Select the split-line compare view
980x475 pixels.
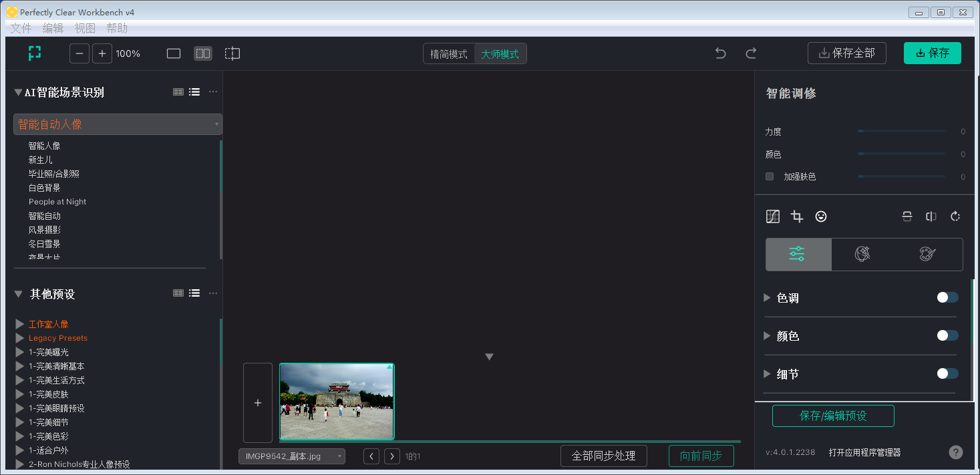point(232,53)
